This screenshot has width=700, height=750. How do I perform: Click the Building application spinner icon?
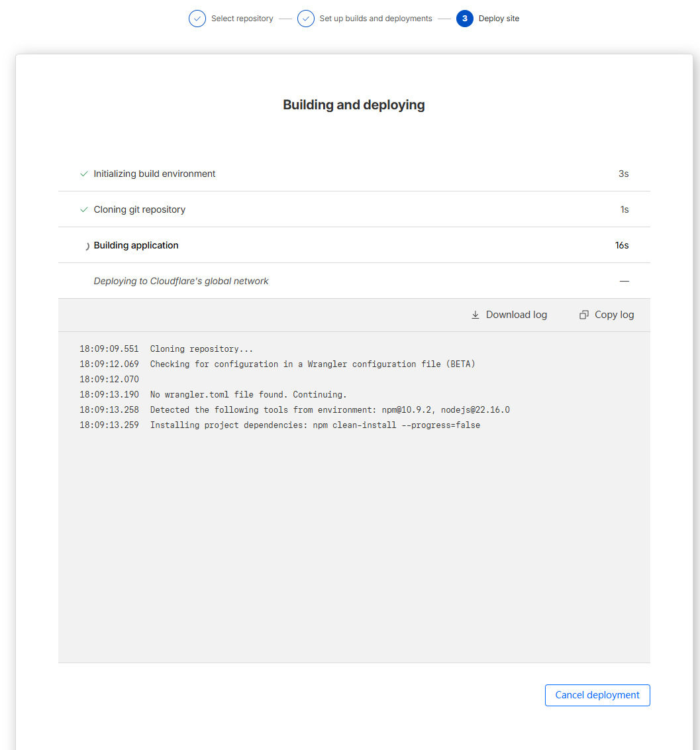[87, 246]
